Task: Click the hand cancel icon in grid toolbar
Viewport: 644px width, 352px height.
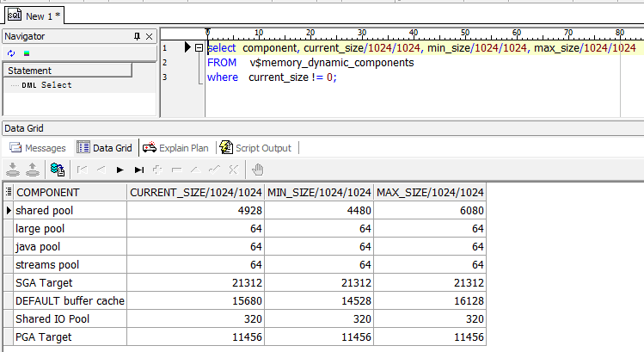Action: pos(258,170)
